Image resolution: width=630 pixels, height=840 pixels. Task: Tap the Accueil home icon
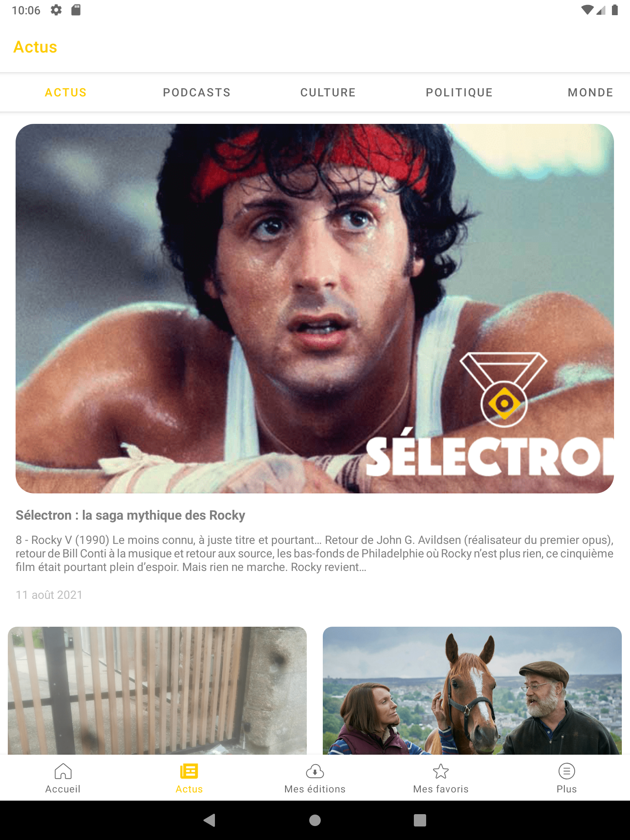63,771
